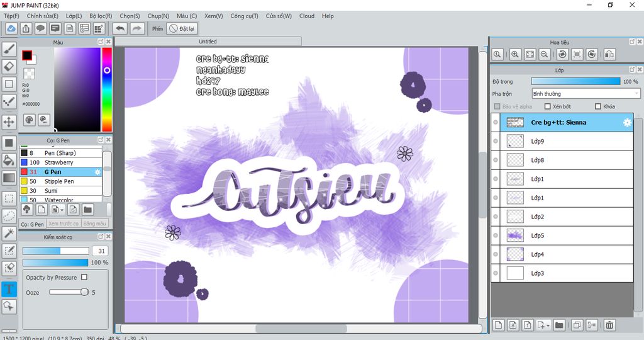Select the Gradient tool
Screen dimensions: 644x340
(x=9, y=178)
